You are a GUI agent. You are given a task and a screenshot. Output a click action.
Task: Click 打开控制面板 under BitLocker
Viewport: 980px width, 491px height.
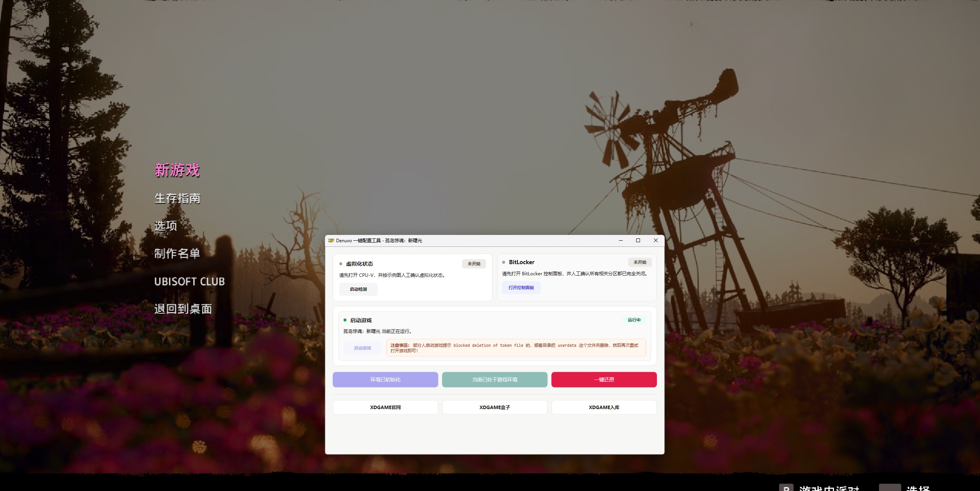[x=521, y=288]
